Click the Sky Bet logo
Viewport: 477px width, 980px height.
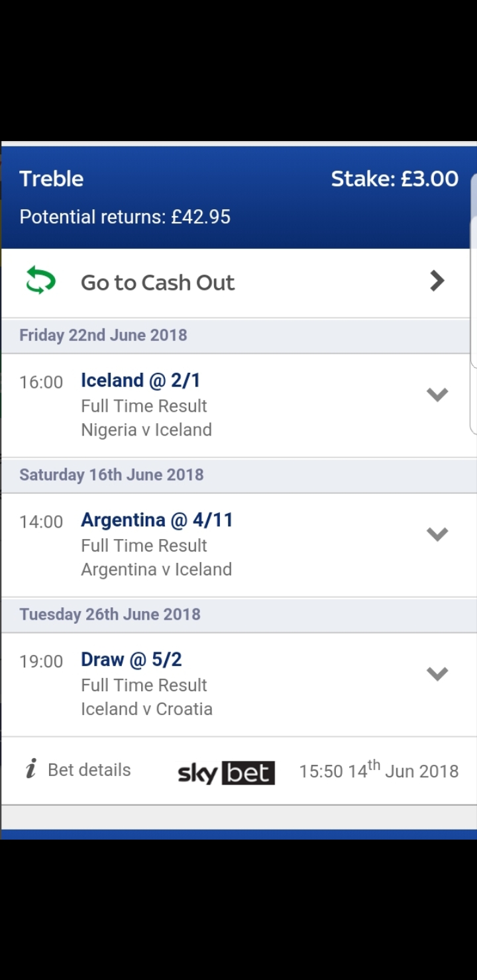click(x=227, y=773)
